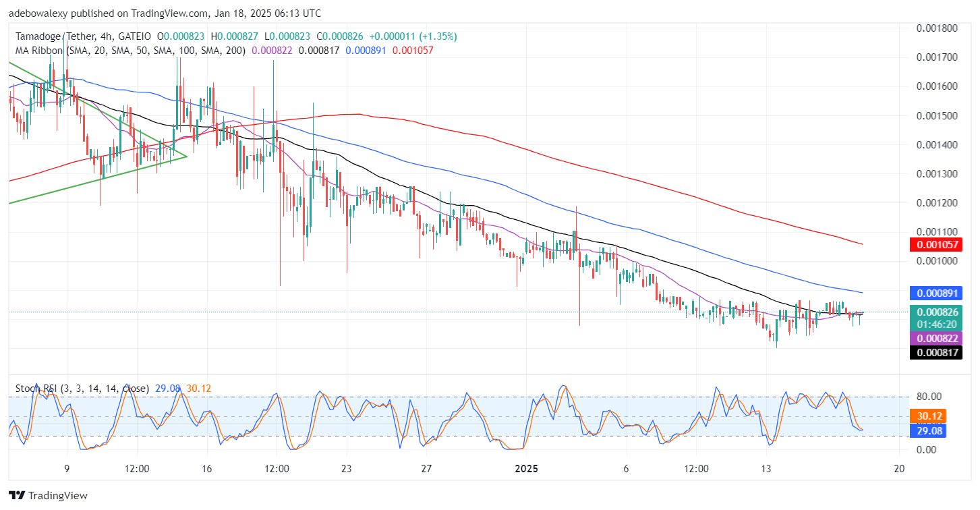Click the SMA 100 value 0.000891 in legend
This screenshot has width=980, height=510.
[368, 50]
